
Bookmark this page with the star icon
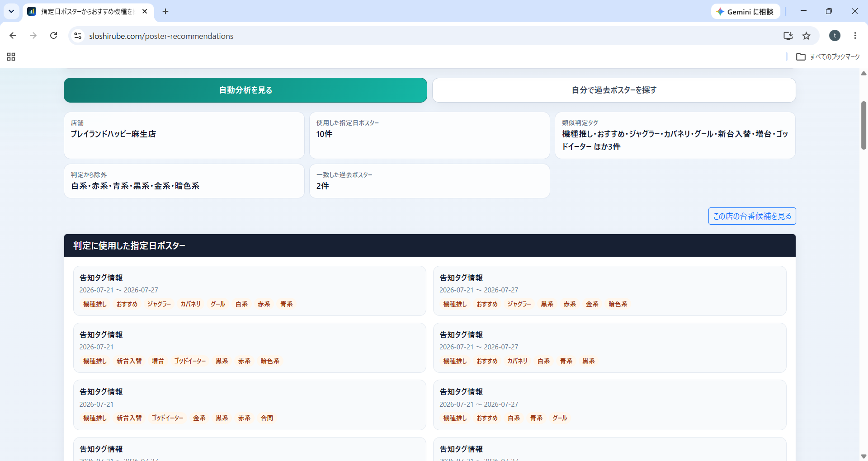click(806, 36)
